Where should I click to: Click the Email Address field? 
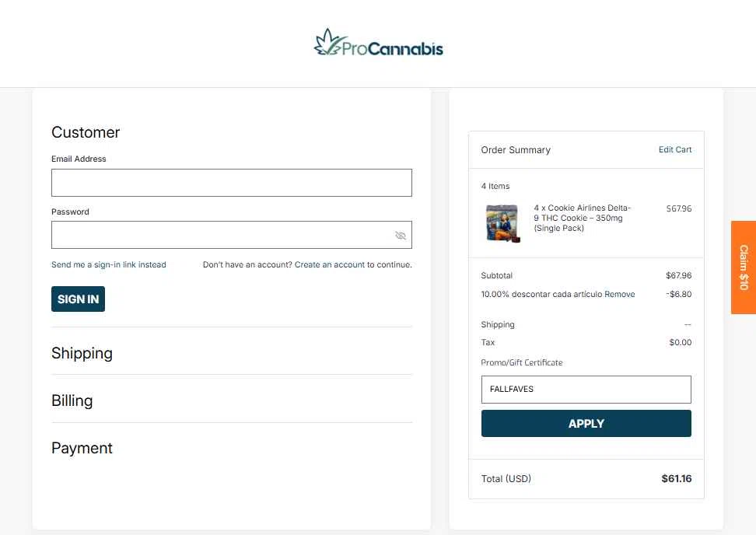pos(232,183)
